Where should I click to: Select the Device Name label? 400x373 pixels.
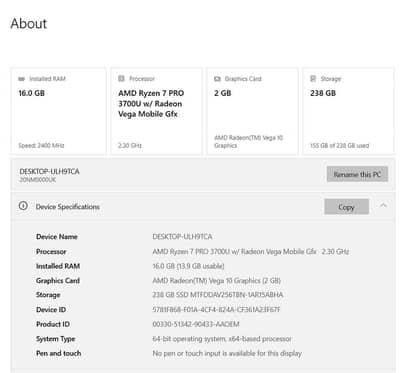[x=57, y=237]
